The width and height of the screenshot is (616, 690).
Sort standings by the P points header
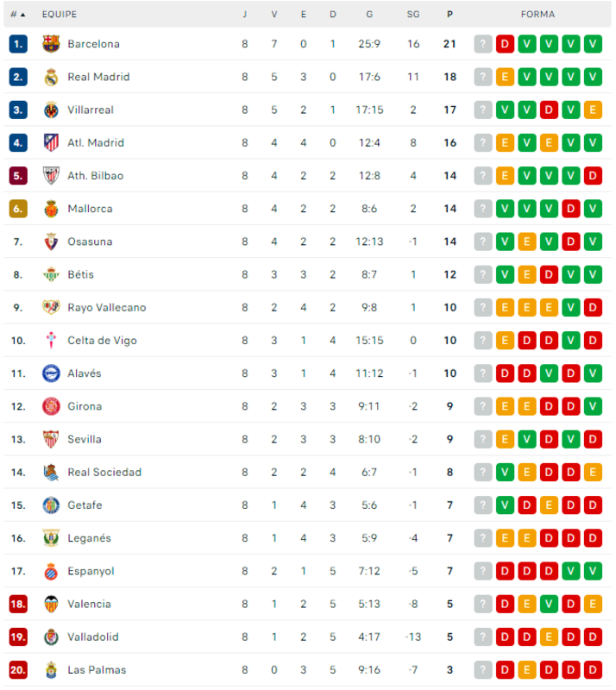pos(449,15)
